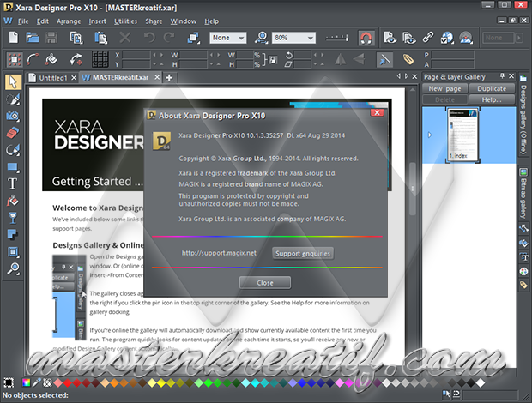This screenshot has width=532, height=403.
Task: Toggle the pin icon on Page & Layer Gallery
Action: point(502,76)
